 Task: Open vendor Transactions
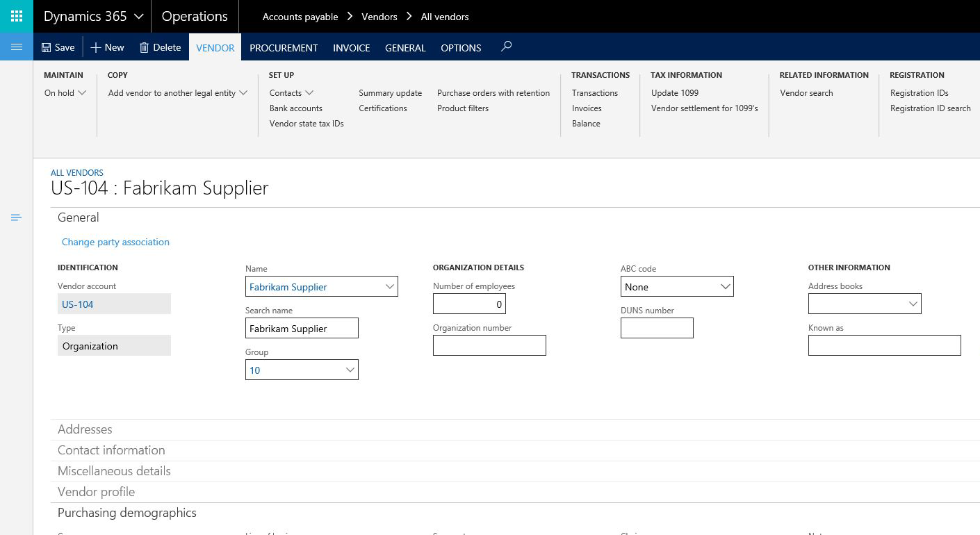[x=595, y=92]
